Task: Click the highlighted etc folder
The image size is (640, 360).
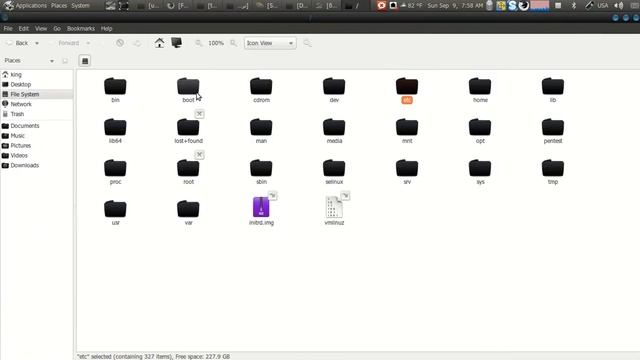Action: pos(407,86)
